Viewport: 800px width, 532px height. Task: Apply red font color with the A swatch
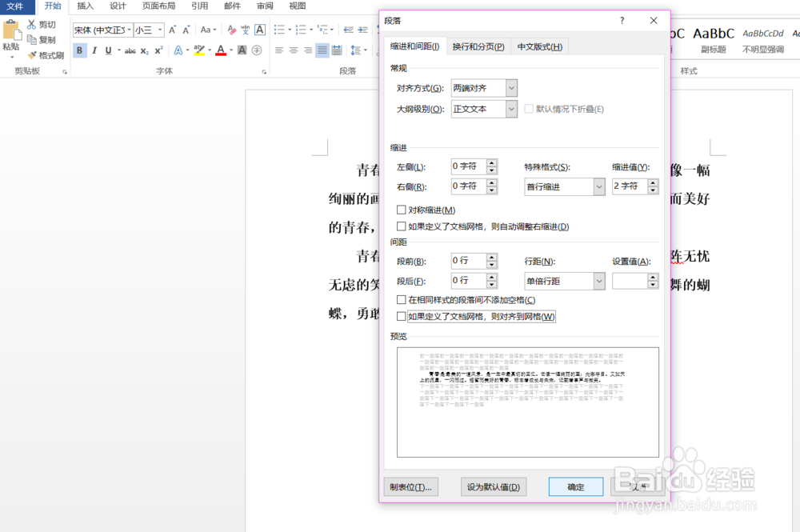[221, 50]
